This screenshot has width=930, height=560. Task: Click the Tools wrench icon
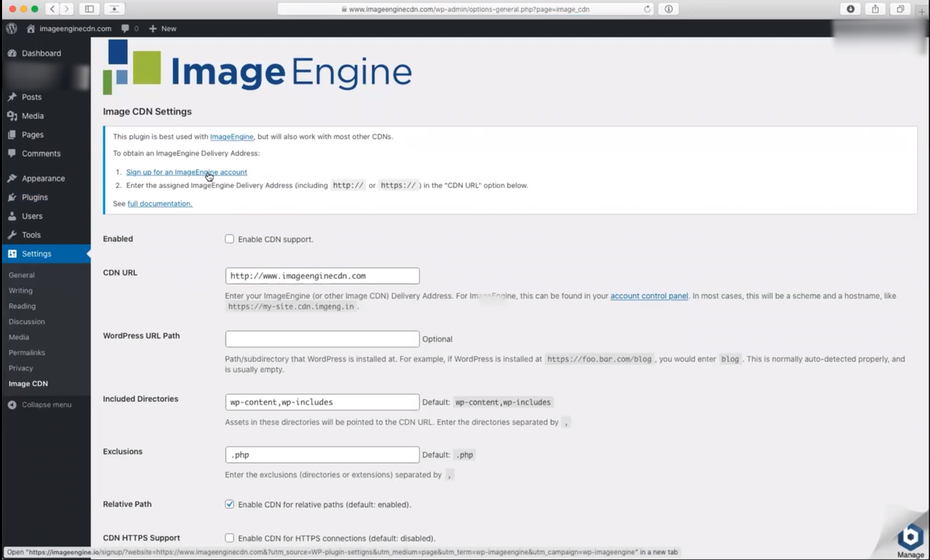12,235
